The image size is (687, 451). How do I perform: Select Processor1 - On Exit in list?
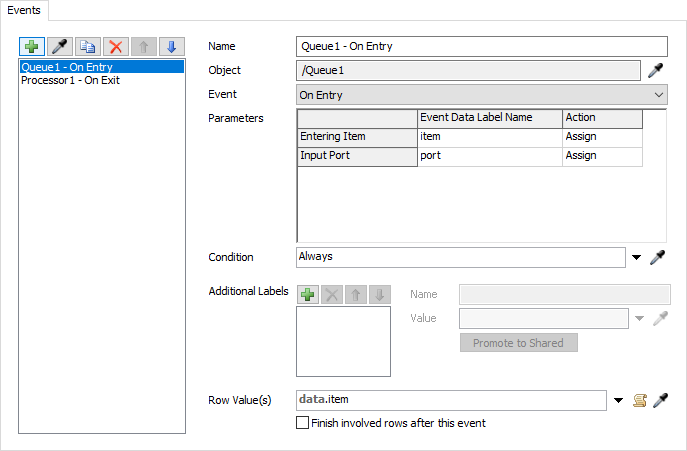70,80
